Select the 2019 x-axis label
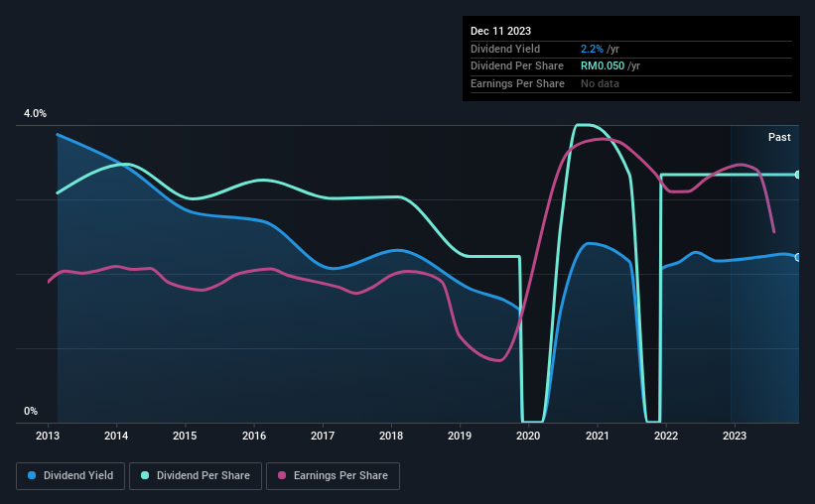 pyautogui.click(x=460, y=436)
